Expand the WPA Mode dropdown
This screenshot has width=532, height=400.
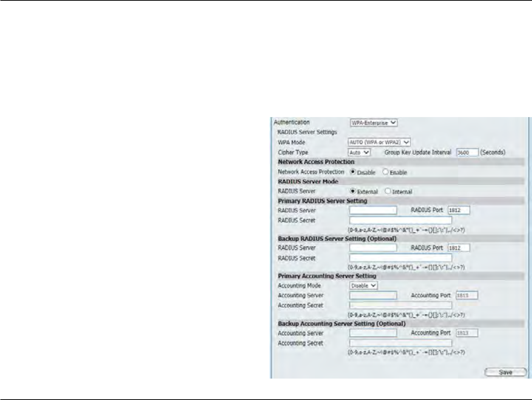379,142
